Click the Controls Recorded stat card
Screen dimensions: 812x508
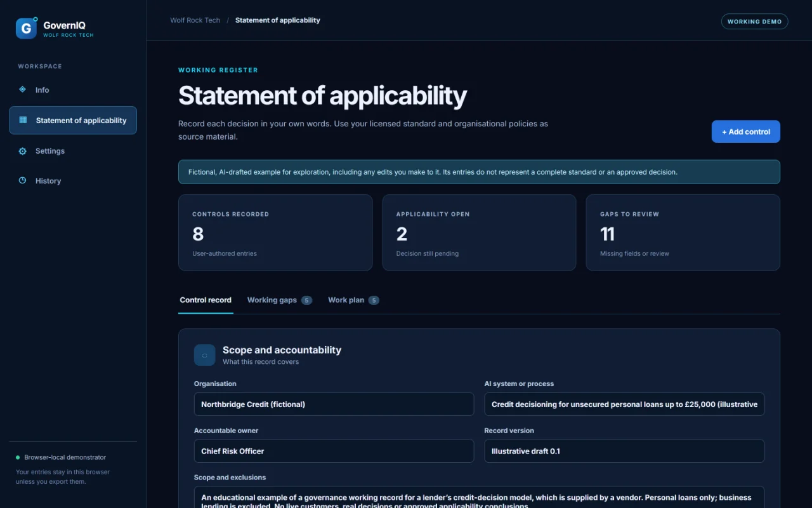point(275,232)
